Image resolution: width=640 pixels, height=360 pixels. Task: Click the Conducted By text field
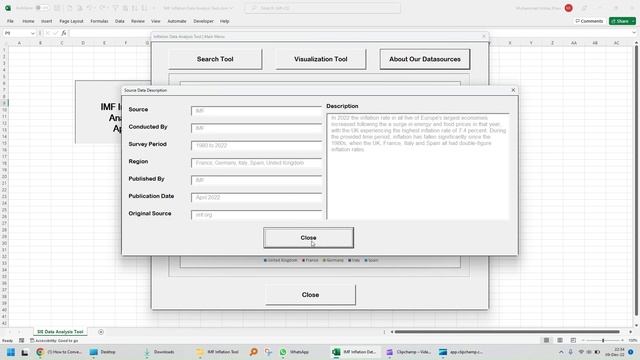tap(256, 128)
